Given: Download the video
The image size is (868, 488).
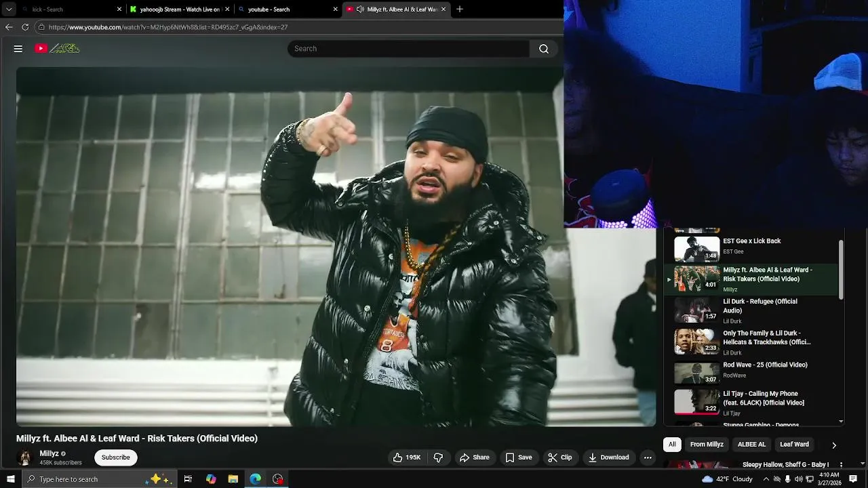Looking at the screenshot, I should tap(608, 457).
